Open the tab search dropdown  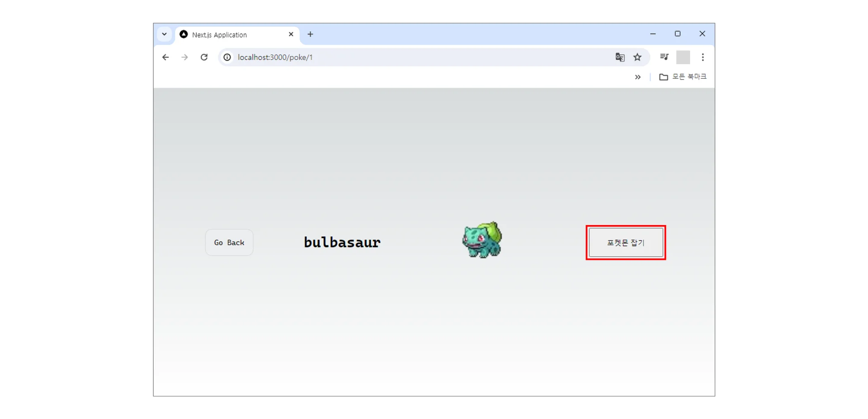click(x=165, y=34)
